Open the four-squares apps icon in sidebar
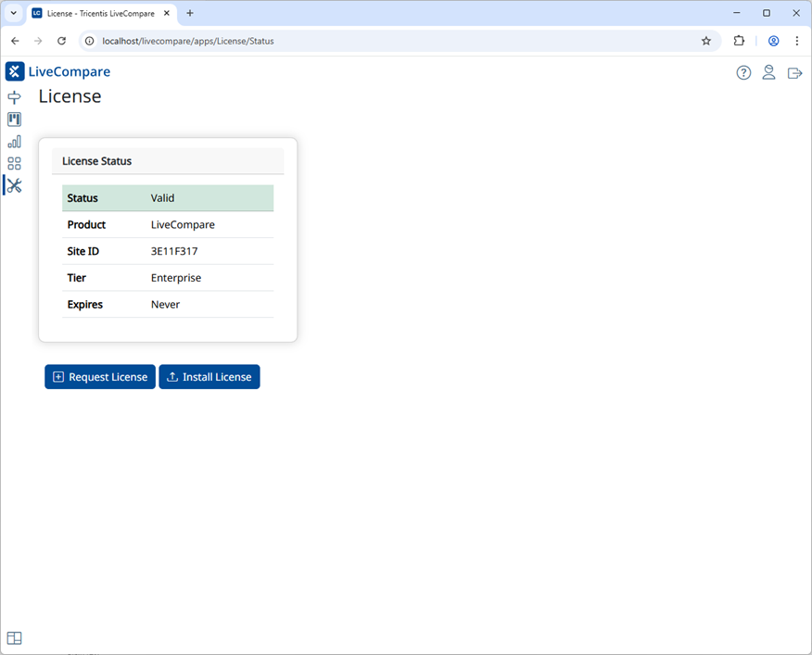 point(15,164)
